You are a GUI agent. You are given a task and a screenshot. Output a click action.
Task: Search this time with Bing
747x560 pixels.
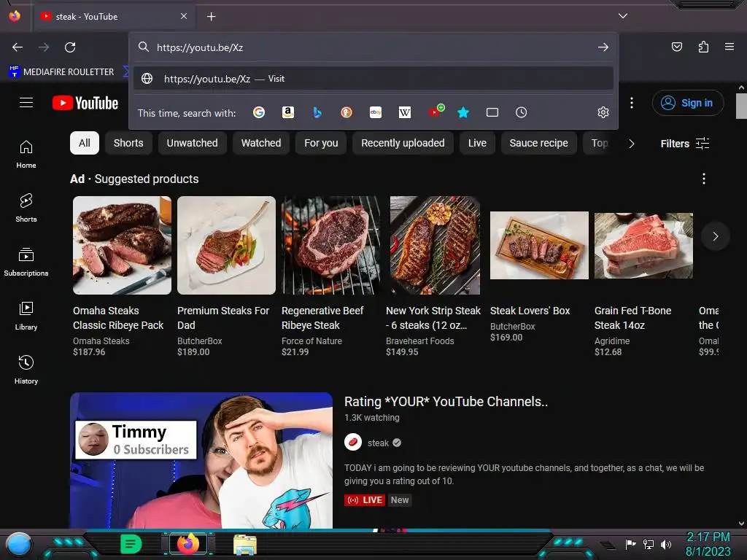click(317, 112)
